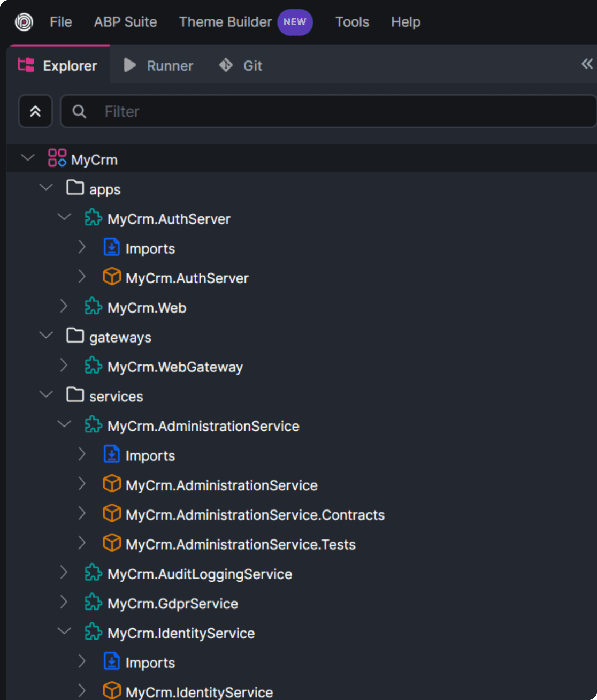Select MyCrm.AdministrationService.Contracts tree row text

(255, 515)
